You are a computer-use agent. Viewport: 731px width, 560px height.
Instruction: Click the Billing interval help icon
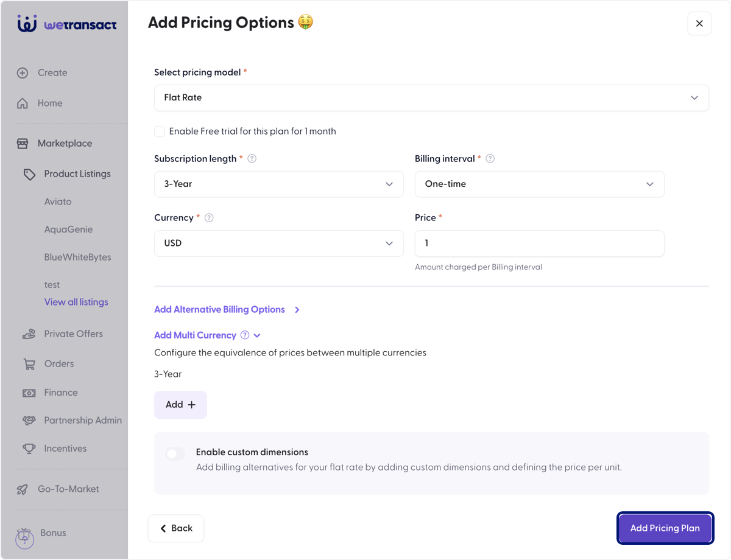[490, 159]
